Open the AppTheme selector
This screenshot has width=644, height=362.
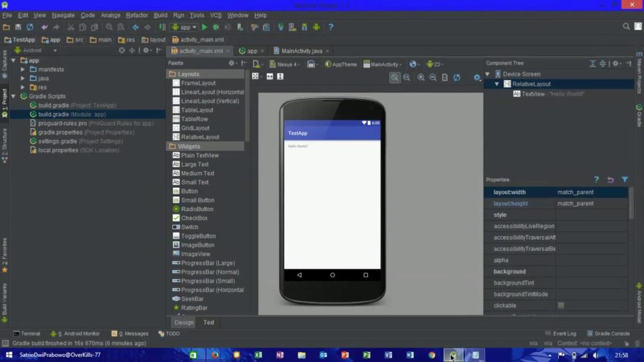pos(341,64)
